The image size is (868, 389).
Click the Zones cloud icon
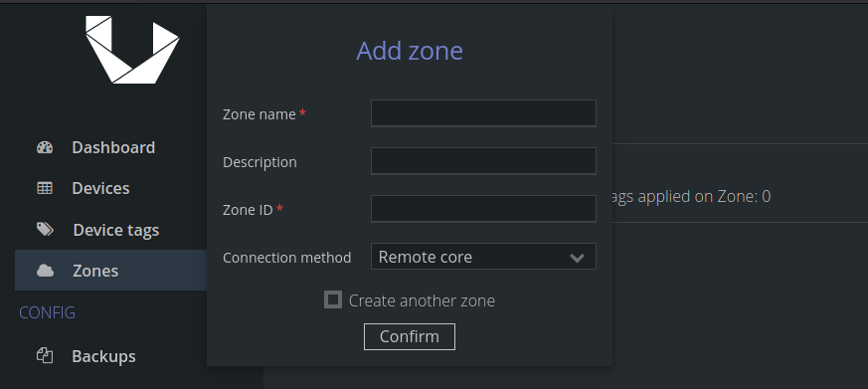(x=45, y=271)
